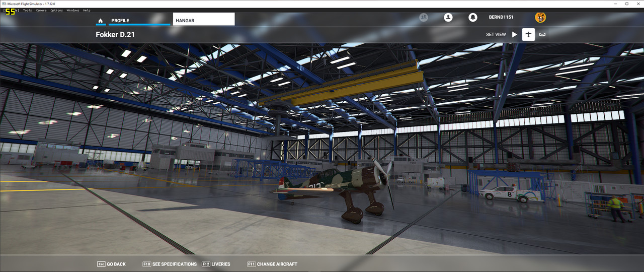The height and width of the screenshot is (272, 644).
Task: Click the SET VIEW label
Action: pyautogui.click(x=496, y=35)
